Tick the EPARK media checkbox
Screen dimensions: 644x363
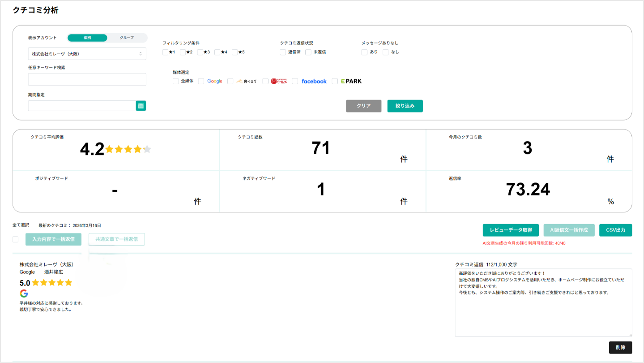pos(335,81)
